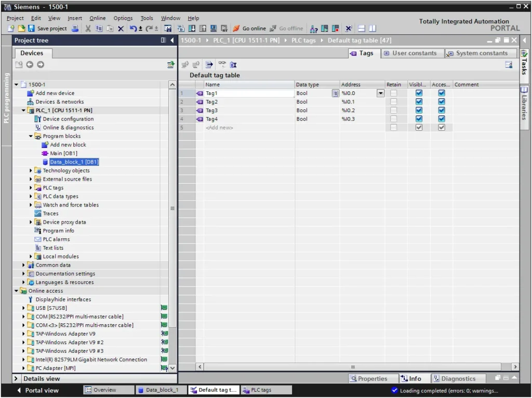Expand the Technology objects folder
The image size is (532, 398).
pos(31,171)
